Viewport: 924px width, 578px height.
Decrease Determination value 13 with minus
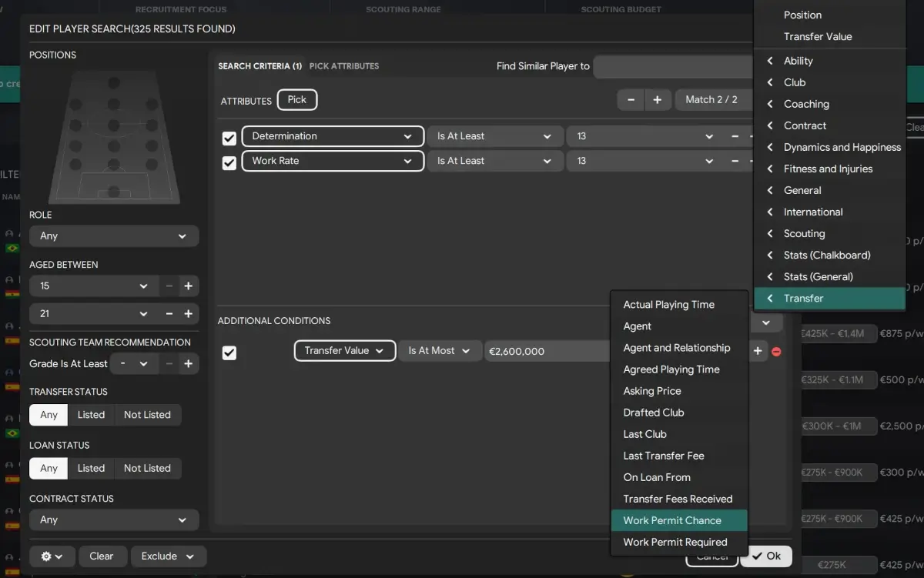click(x=735, y=136)
